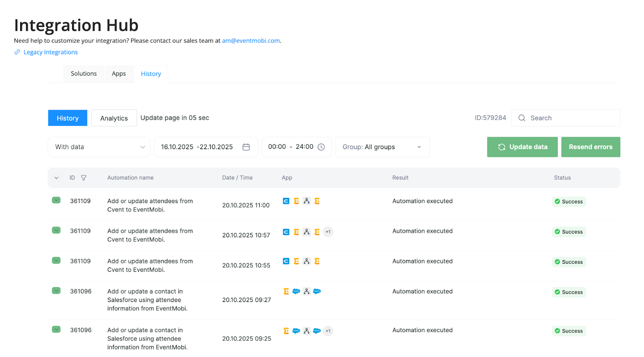The width and height of the screenshot is (644, 357).
Task: Click the +1 more apps badge in the 10:57 row
Action: 328,232
